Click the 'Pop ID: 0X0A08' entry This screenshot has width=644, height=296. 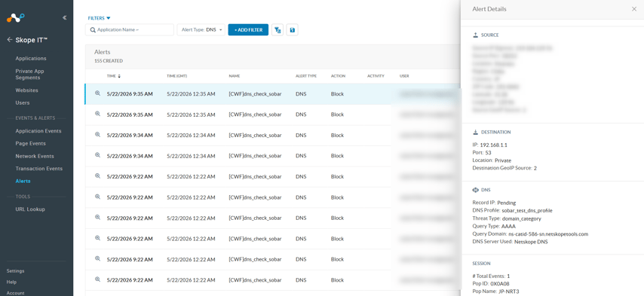point(491,284)
